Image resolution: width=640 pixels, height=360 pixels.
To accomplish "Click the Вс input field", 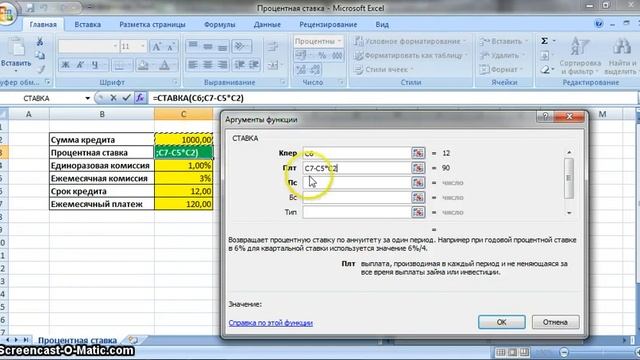I will click(357, 198).
